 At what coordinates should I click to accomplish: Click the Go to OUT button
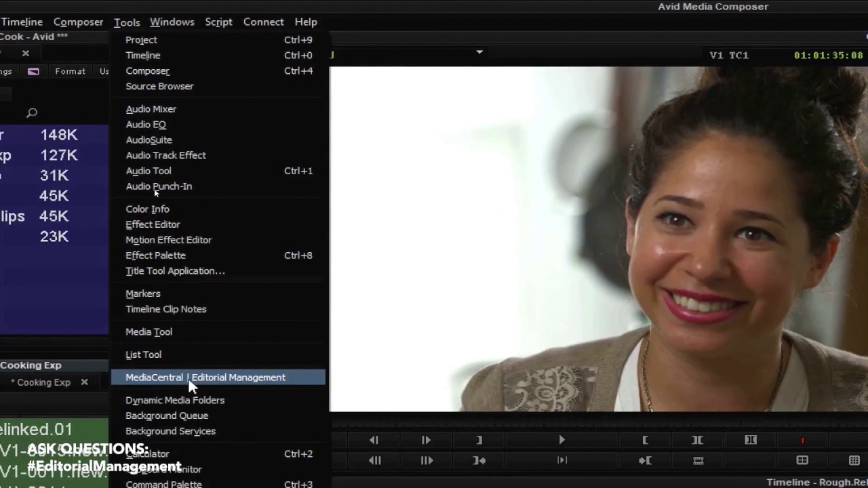point(479,461)
